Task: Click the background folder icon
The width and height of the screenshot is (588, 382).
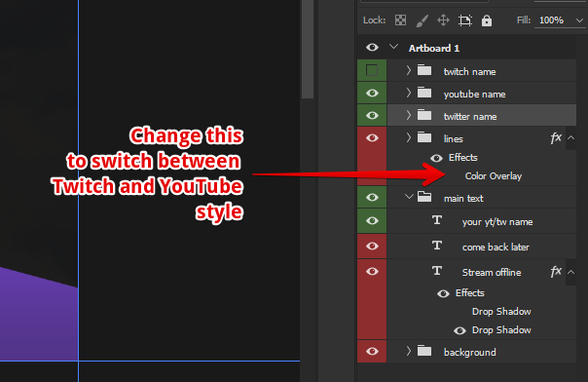Action: point(424,351)
